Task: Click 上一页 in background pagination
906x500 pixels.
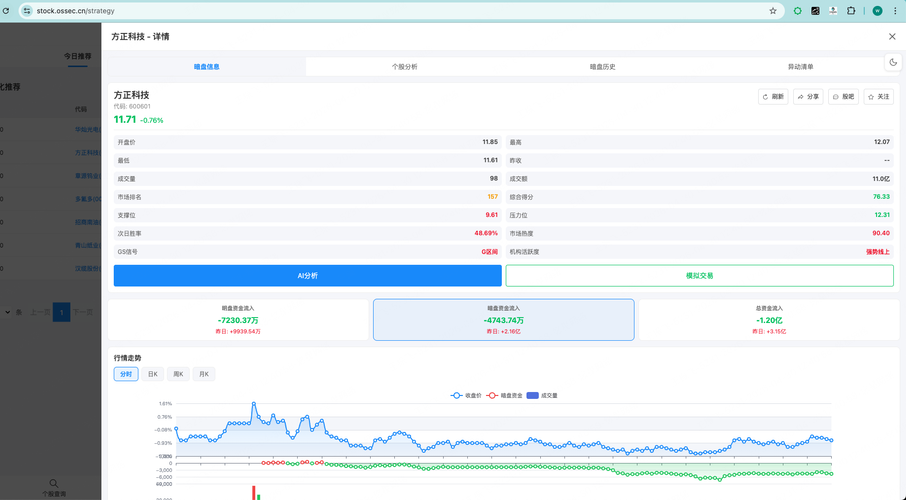Action: (x=40, y=312)
